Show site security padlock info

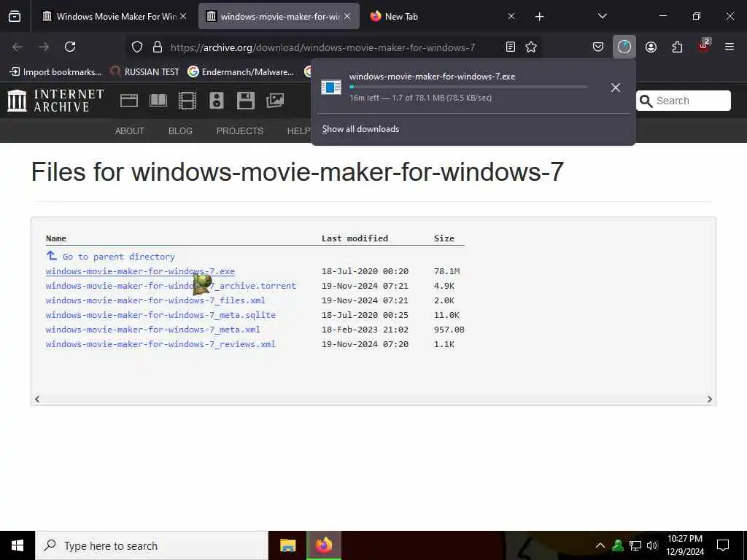158,47
